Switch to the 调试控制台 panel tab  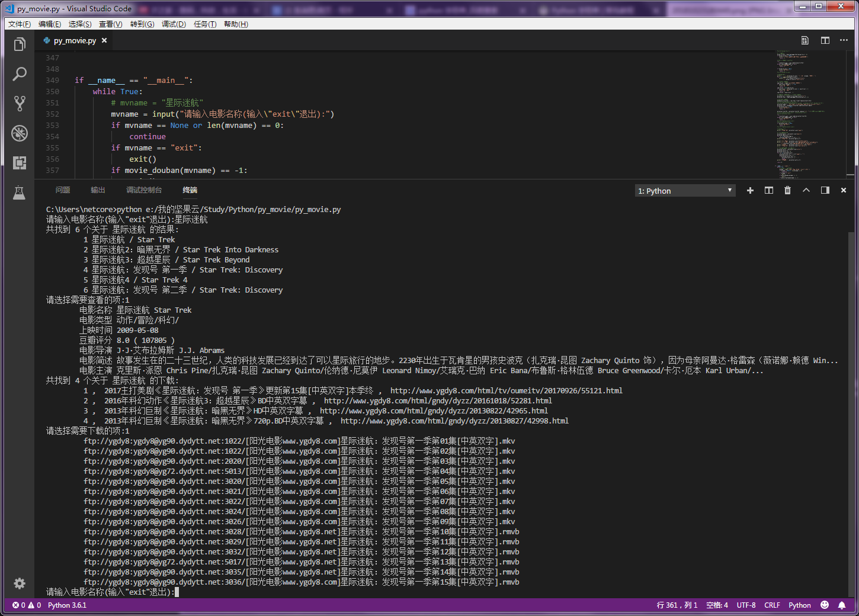144,190
